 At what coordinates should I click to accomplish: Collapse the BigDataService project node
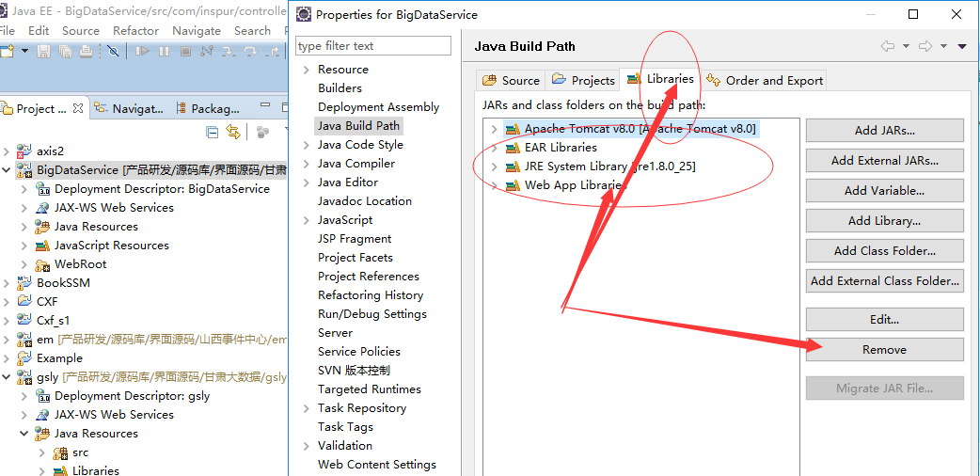[x=7, y=170]
